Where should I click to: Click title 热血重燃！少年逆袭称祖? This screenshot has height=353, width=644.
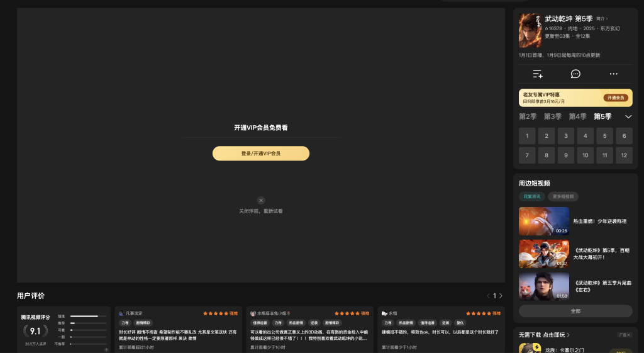click(x=599, y=221)
